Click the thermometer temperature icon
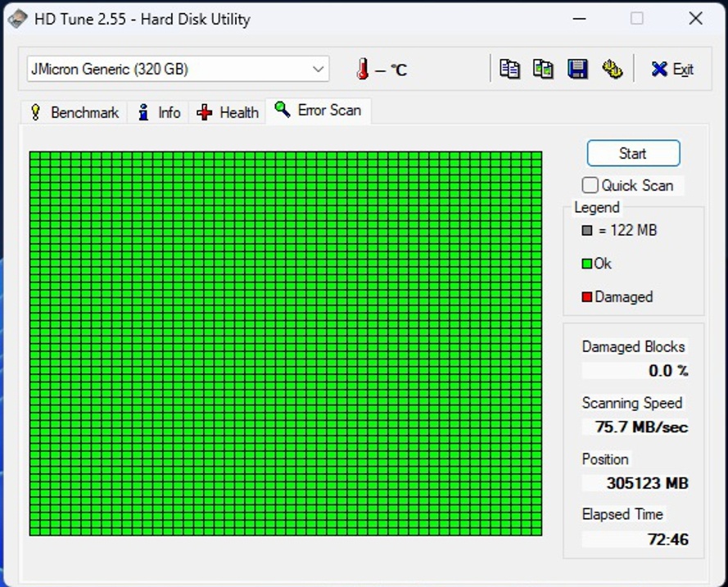This screenshot has width=728, height=587. 363,70
